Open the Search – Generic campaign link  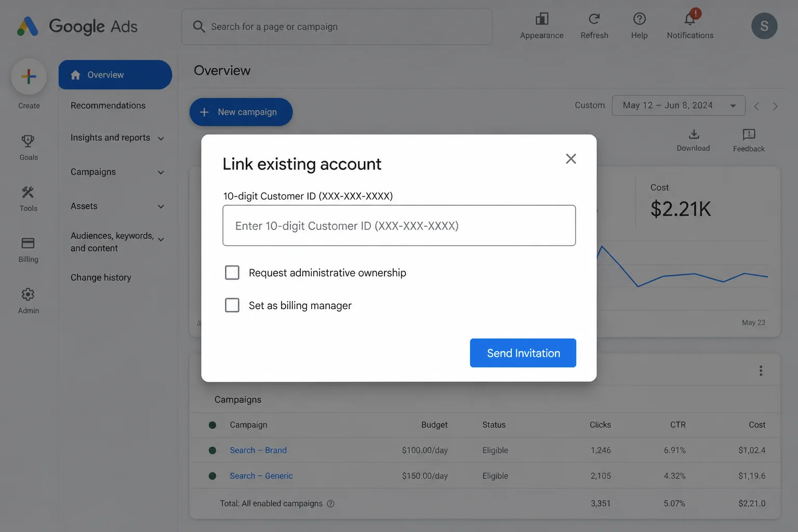(x=261, y=476)
